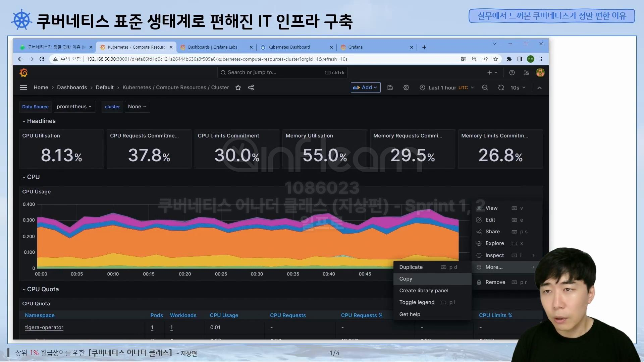Open the plus create-new dropdown
The image size is (644, 362).
tap(492, 72)
